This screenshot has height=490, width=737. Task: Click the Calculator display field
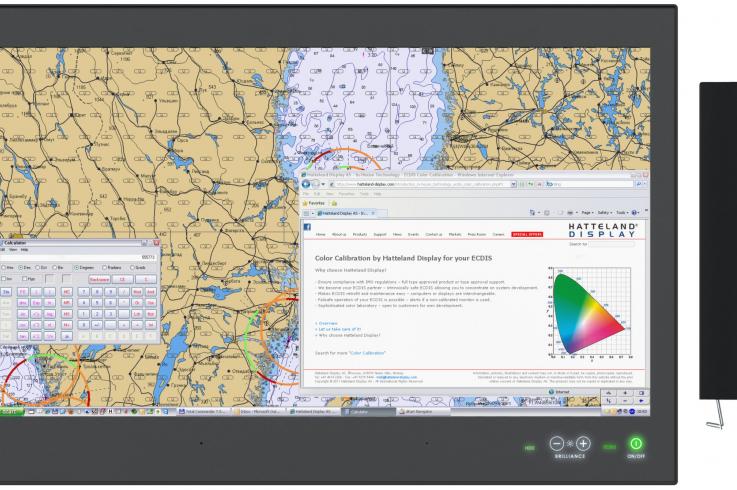click(78, 258)
